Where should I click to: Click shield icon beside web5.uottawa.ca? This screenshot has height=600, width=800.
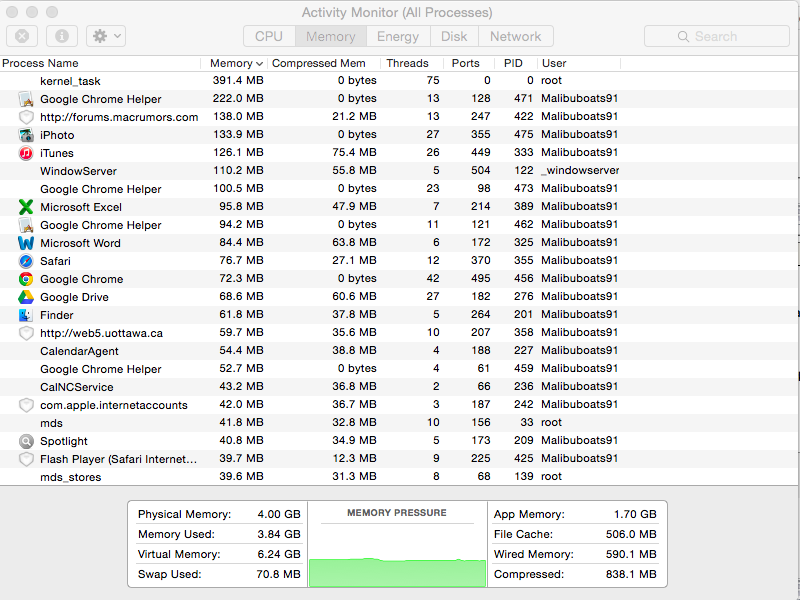26,333
